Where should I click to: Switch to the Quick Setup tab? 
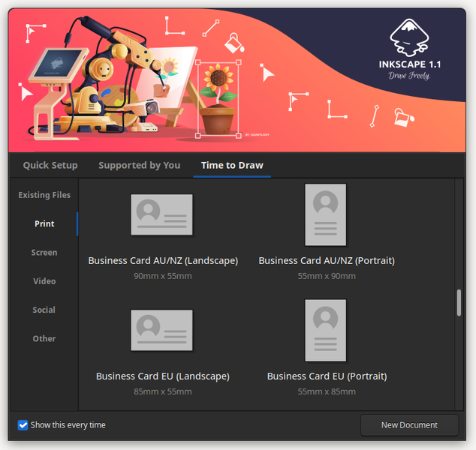[50, 165]
